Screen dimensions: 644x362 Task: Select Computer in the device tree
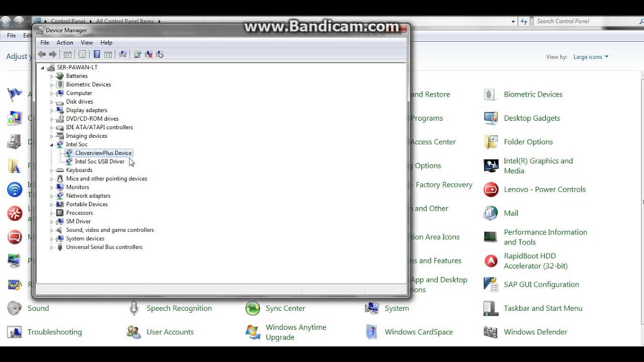coord(79,93)
